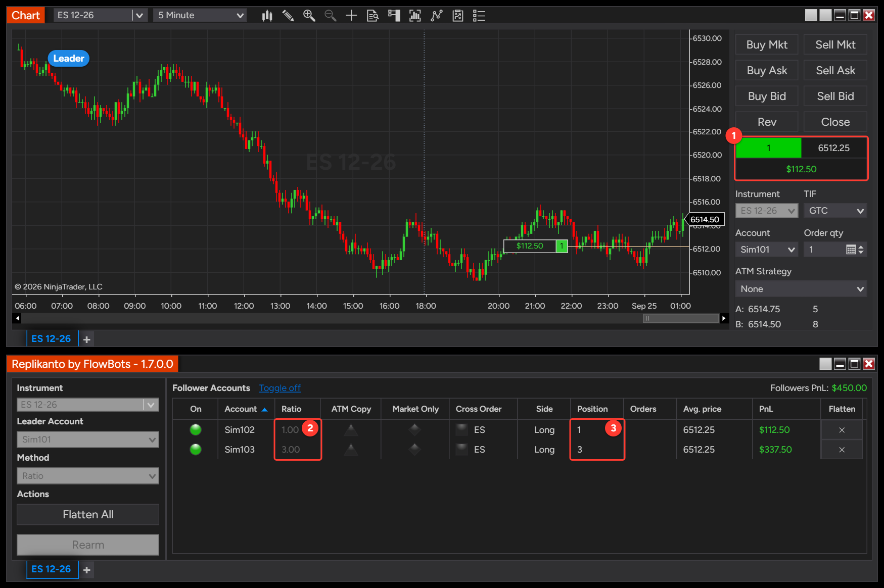Toggle Cross Order checkbox for Sim103
This screenshot has height=588, width=884.
(x=461, y=450)
